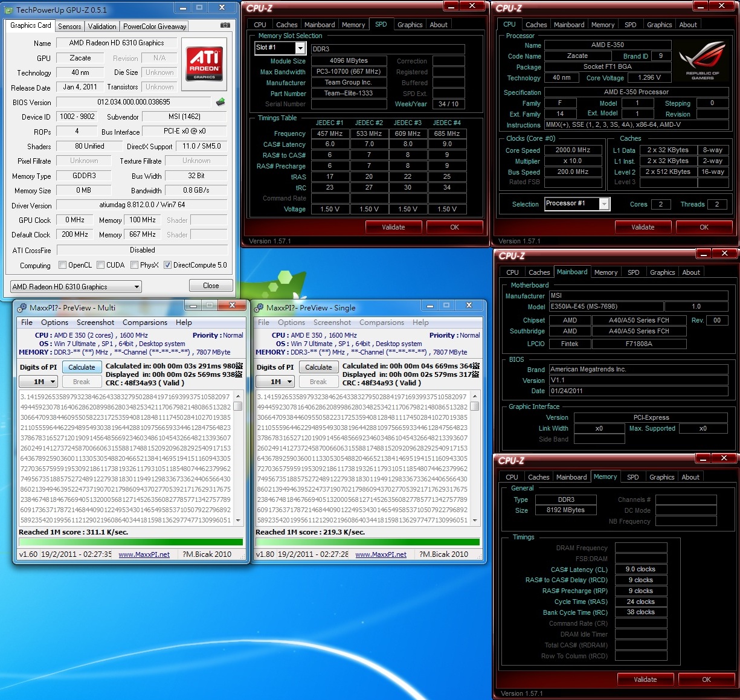
Task: Click the memory Size value 8192 MBytes
Action: tap(565, 510)
